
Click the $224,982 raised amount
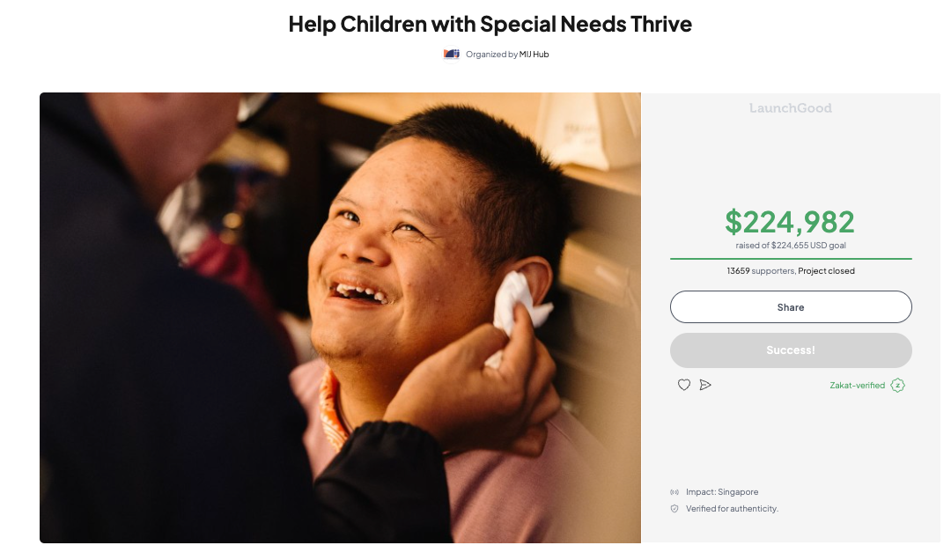790,222
